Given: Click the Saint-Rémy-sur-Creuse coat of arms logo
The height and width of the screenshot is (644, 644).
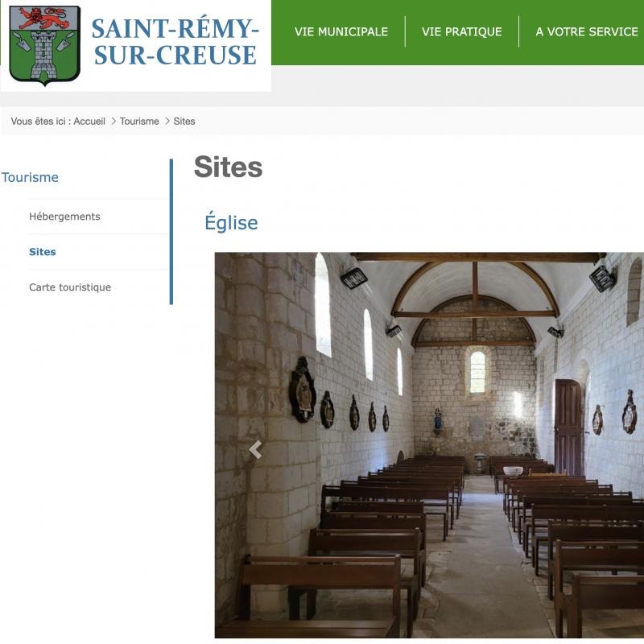Looking at the screenshot, I should click(44, 44).
